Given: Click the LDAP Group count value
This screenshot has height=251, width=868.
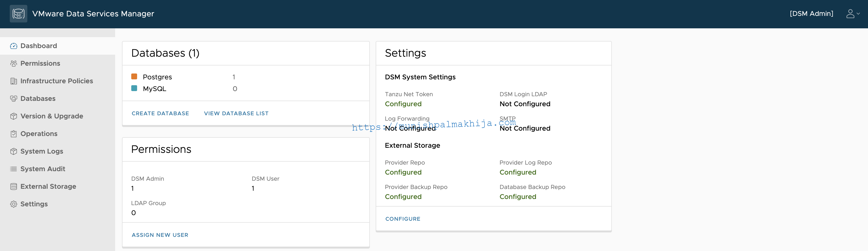Looking at the screenshot, I should [x=133, y=213].
